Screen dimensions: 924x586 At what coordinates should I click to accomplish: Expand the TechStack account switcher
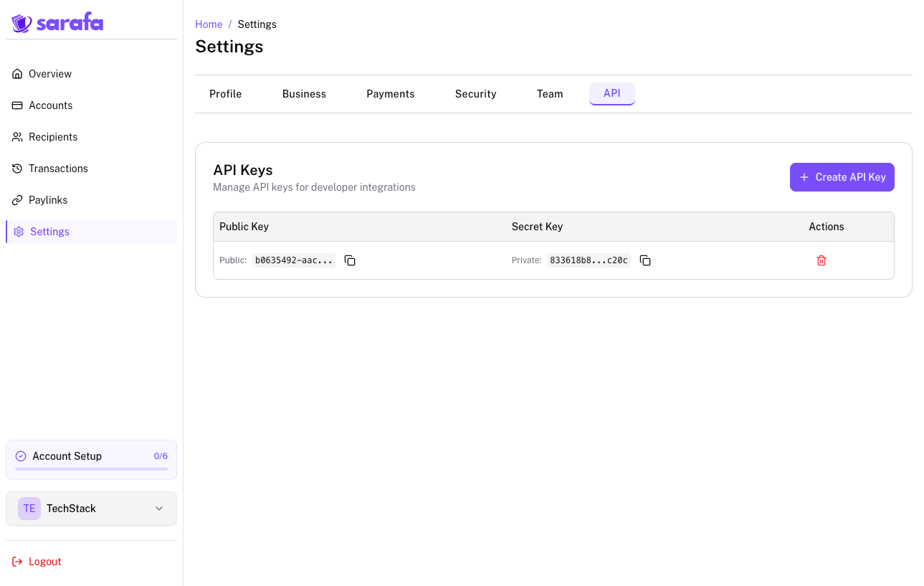[91, 509]
